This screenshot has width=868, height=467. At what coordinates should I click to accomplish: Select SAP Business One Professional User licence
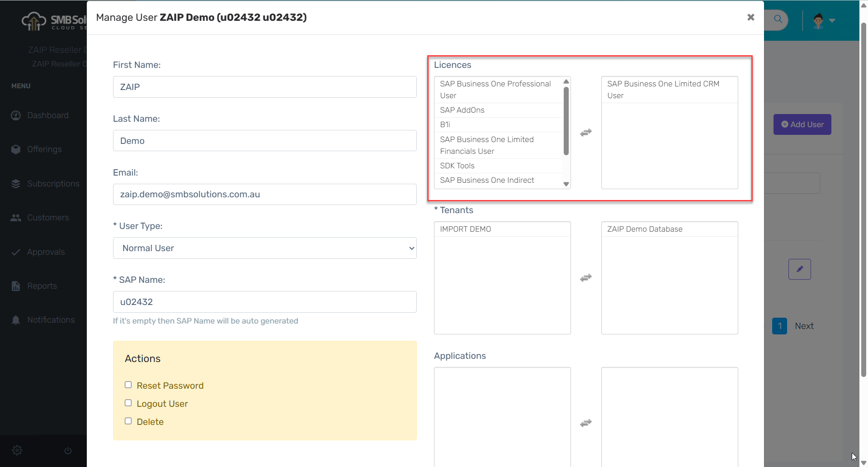pos(498,90)
